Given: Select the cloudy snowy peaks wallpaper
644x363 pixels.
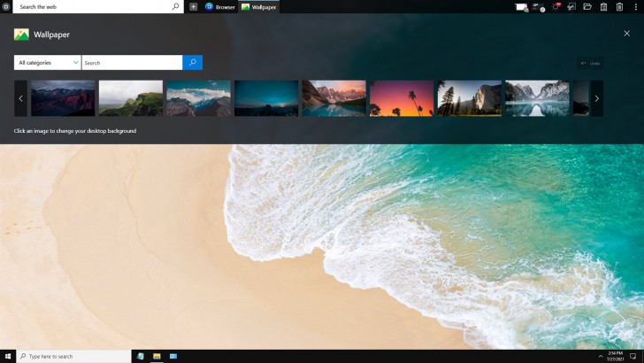Looking at the screenshot, I should 198,98.
